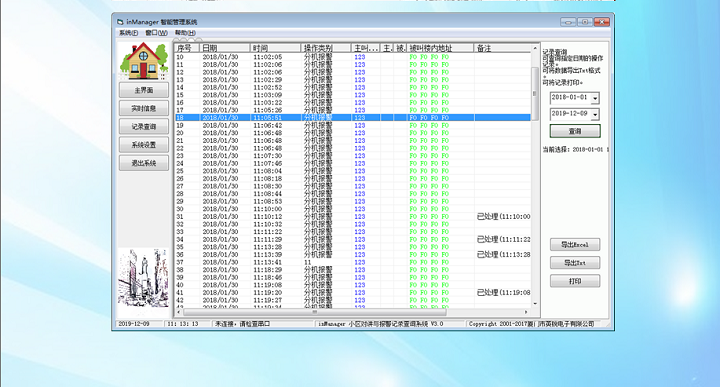720x387 pixels.
Task: Open the 窗口 menu
Action: click(156, 33)
